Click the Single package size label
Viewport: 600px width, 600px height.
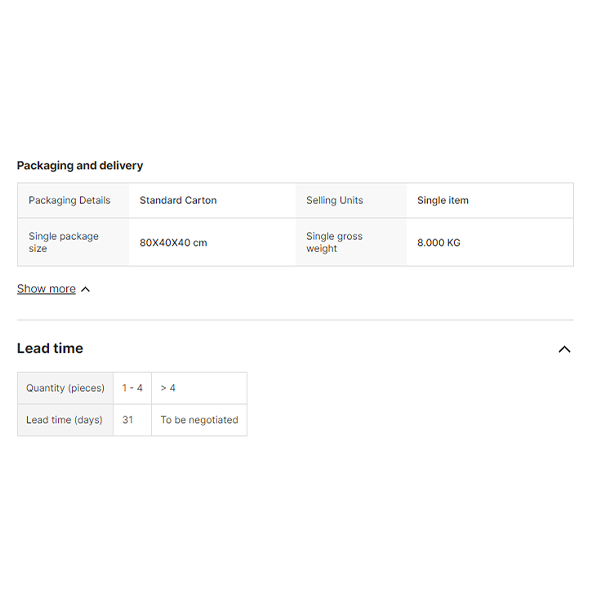click(x=63, y=242)
